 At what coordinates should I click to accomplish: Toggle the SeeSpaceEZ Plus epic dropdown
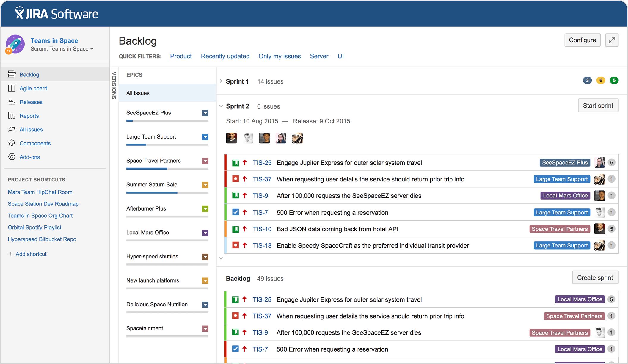click(x=206, y=113)
